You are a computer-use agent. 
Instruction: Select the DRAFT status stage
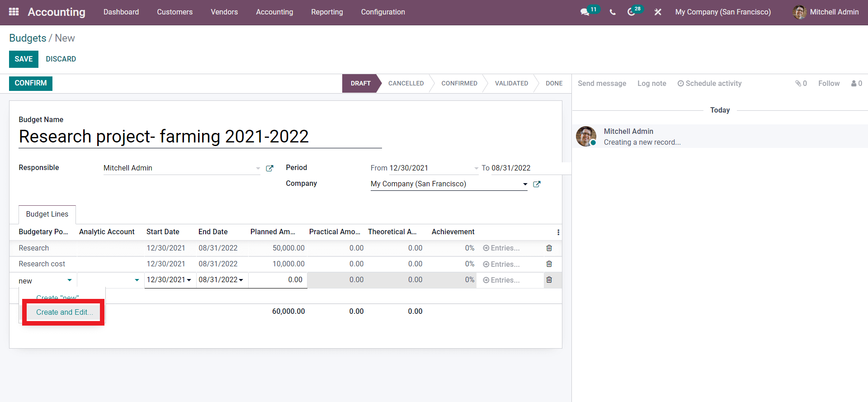tap(360, 83)
